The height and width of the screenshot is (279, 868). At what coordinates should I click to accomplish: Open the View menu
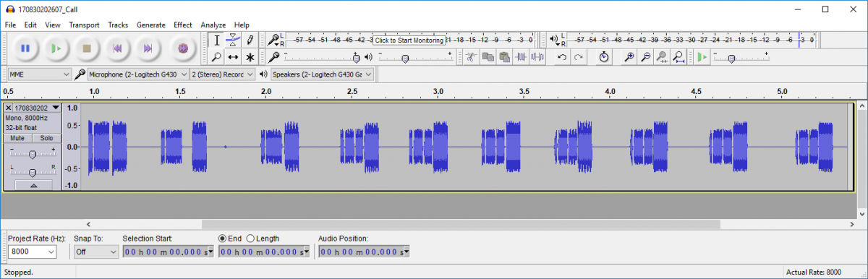tap(53, 25)
